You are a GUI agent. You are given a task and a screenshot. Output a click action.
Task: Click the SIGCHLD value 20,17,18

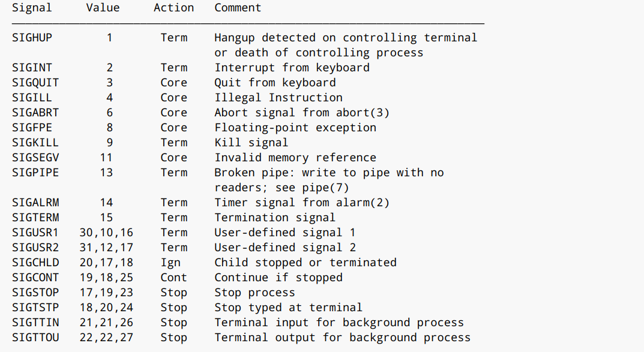[106, 263]
